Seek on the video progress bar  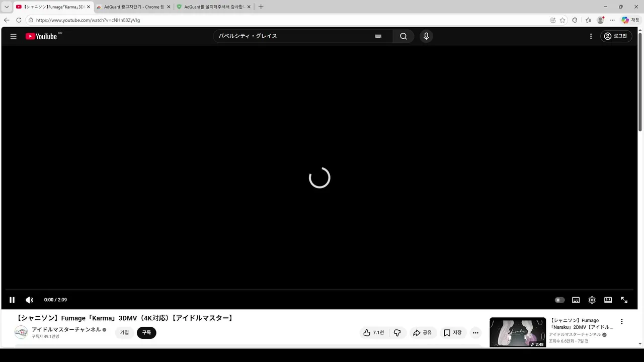[x=319, y=290]
